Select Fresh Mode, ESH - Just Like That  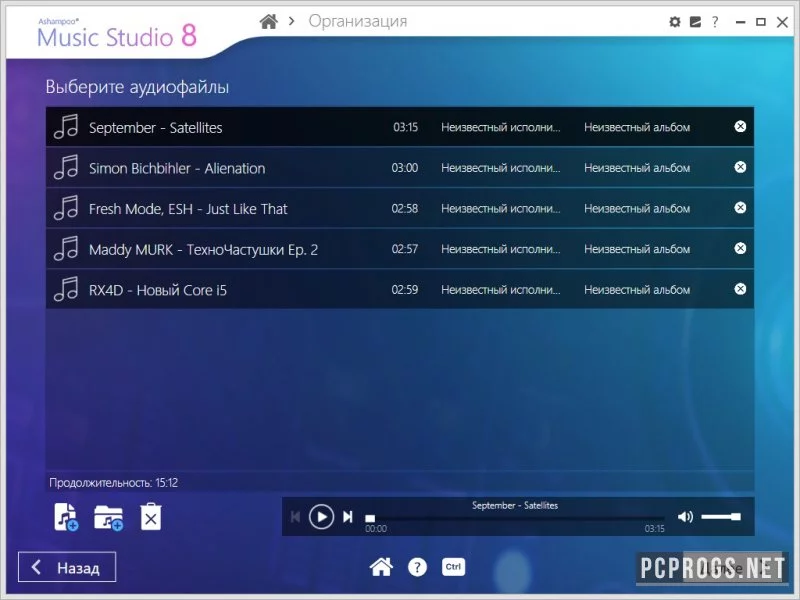pos(188,209)
